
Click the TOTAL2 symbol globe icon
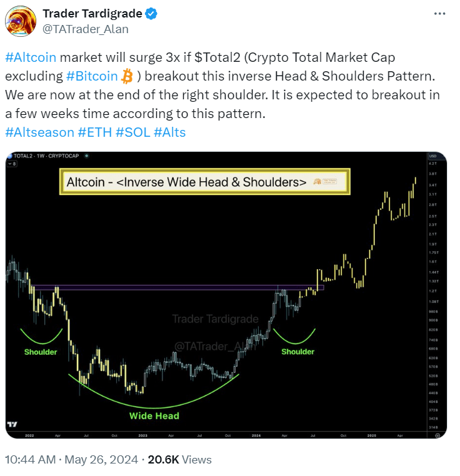pos(9,156)
